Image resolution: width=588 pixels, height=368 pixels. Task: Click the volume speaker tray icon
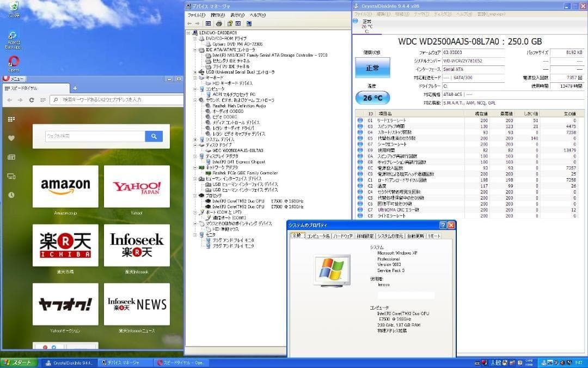561,363
